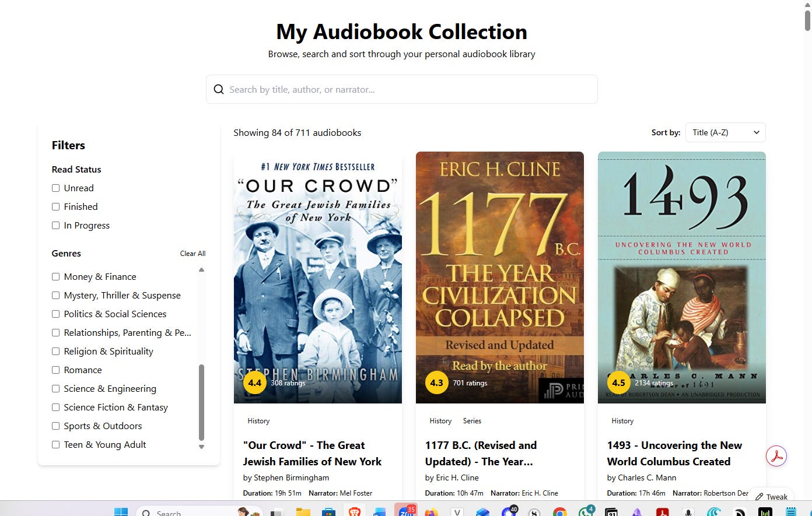Filter by Teen & Young Adult genre
The width and height of the screenshot is (812, 516).
(x=55, y=444)
